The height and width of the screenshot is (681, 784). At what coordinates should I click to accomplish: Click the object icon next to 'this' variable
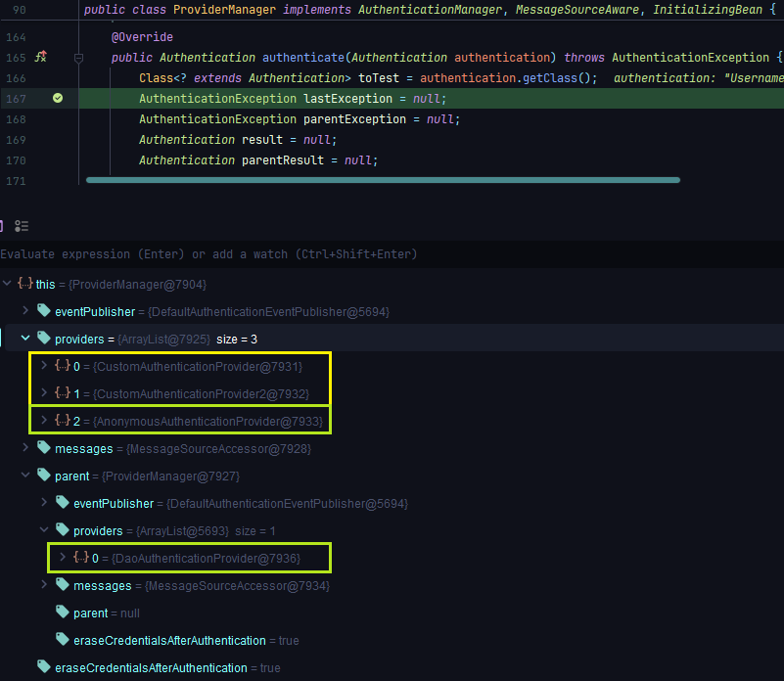click(x=25, y=284)
